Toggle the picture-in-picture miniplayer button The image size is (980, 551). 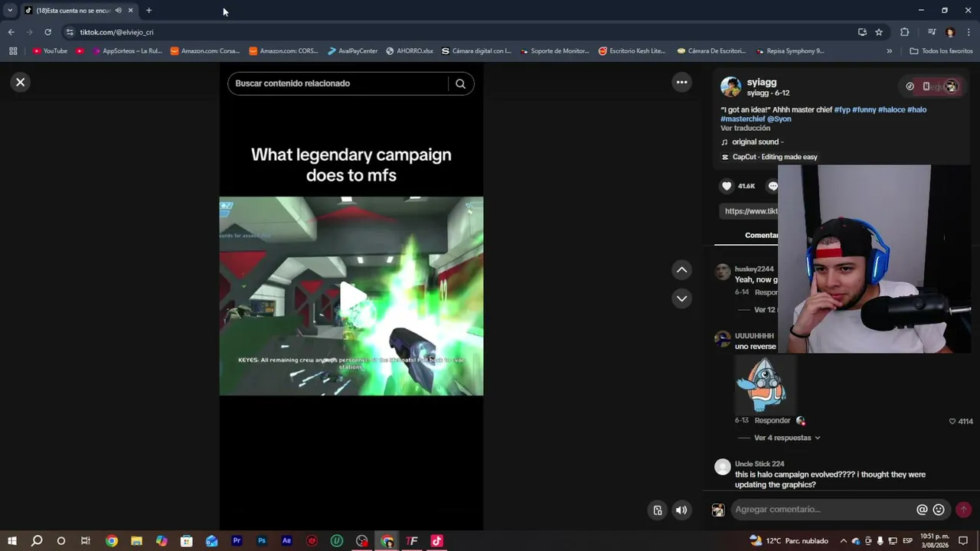tap(657, 510)
